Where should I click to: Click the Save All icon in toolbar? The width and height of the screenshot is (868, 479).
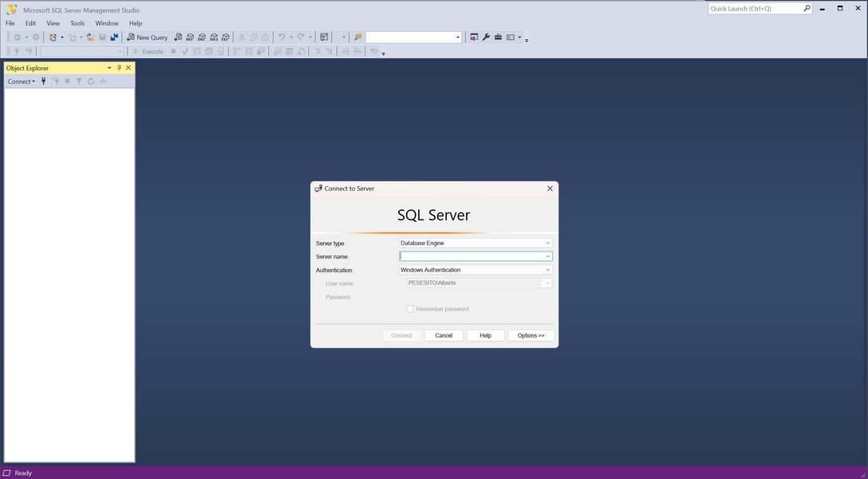[x=114, y=38]
